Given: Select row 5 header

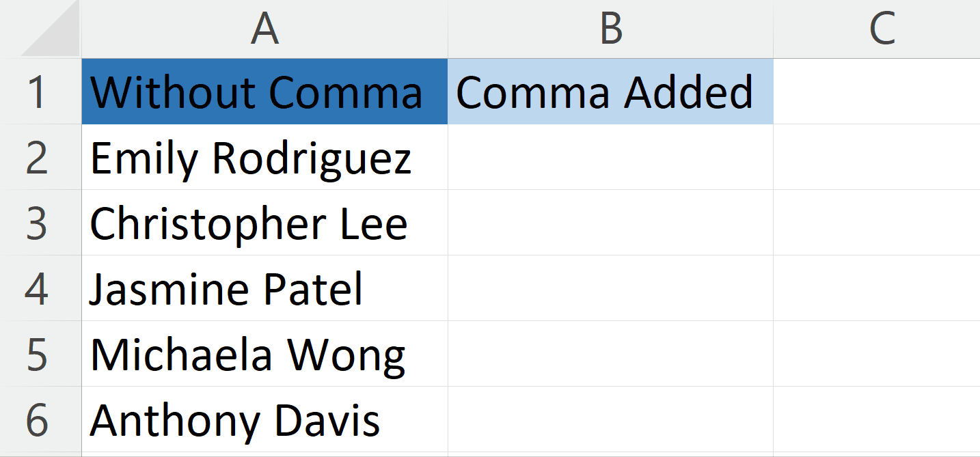Looking at the screenshot, I should (40, 354).
